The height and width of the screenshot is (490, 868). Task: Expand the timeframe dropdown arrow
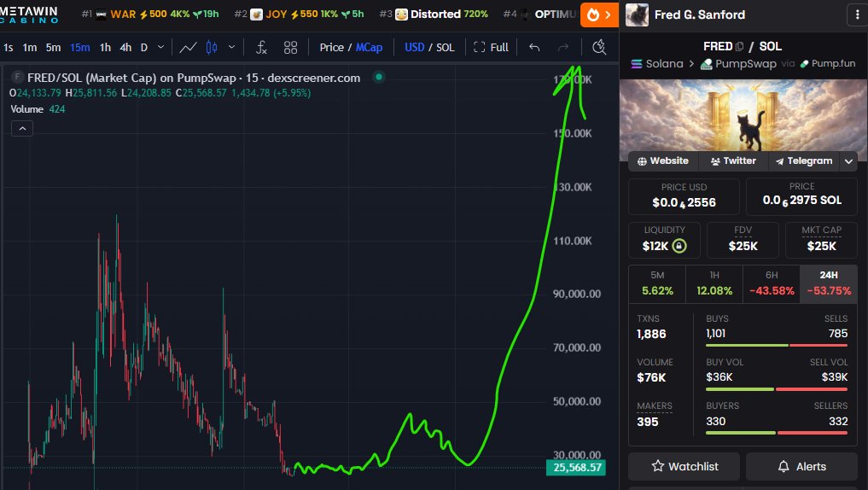coord(160,48)
